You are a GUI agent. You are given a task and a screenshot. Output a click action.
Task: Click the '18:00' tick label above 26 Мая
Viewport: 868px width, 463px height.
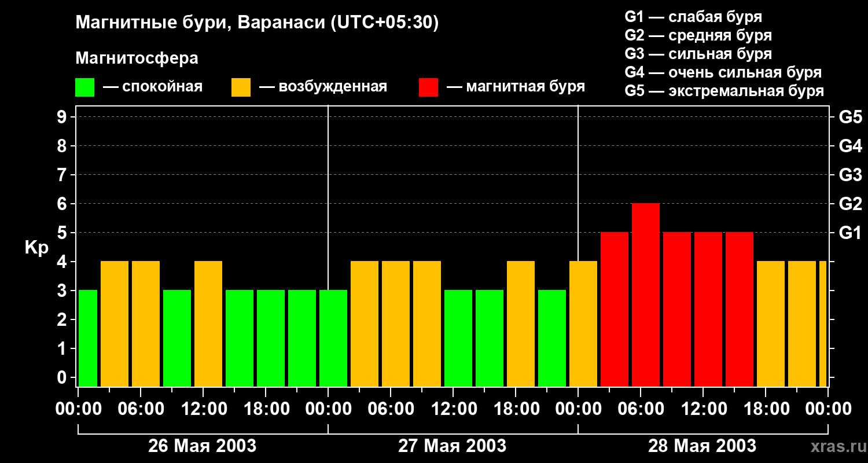point(266,409)
